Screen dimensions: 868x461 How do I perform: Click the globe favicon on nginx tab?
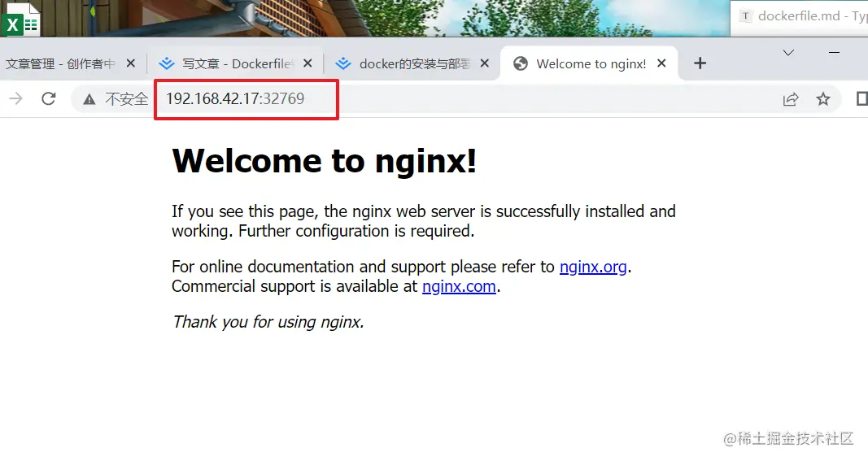[521, 63]
